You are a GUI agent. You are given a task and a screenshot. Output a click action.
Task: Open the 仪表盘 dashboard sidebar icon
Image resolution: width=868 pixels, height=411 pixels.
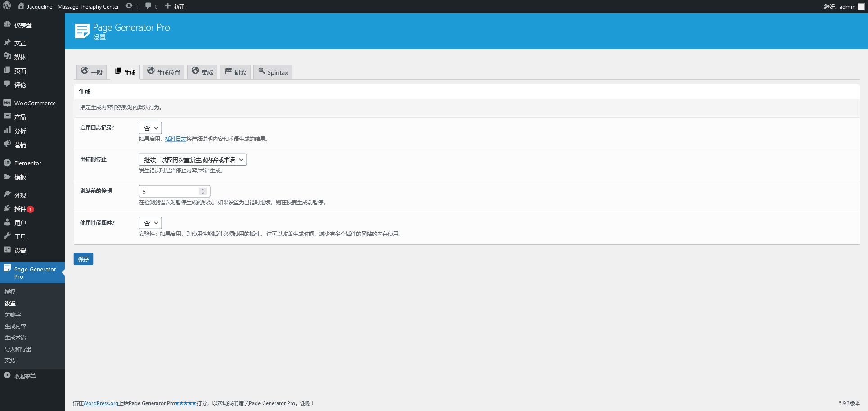click(7, 25)
